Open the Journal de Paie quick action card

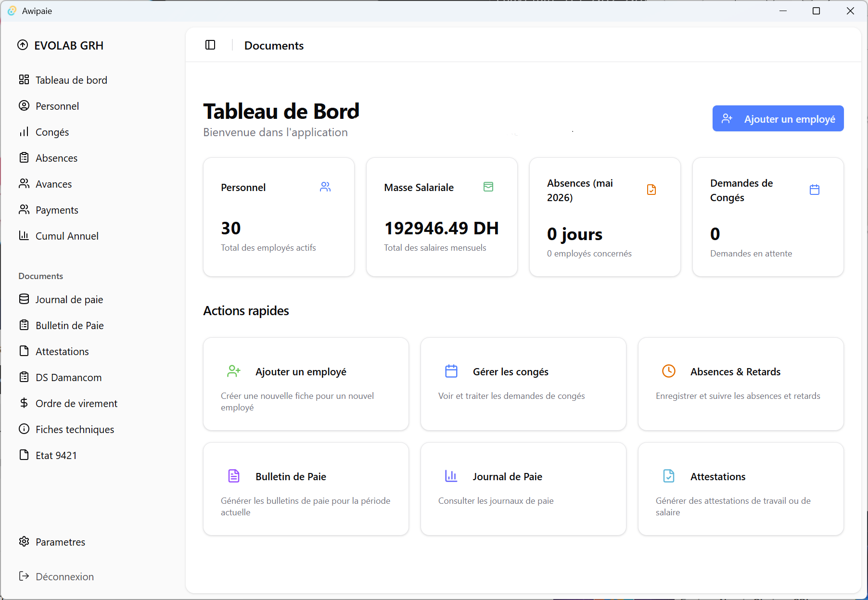[x=523, y=489]
